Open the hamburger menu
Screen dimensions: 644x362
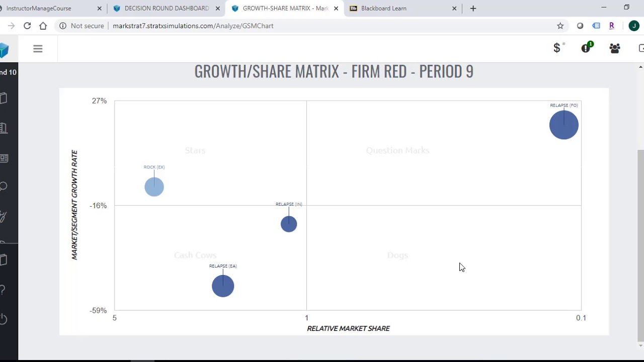pos(38,49)
